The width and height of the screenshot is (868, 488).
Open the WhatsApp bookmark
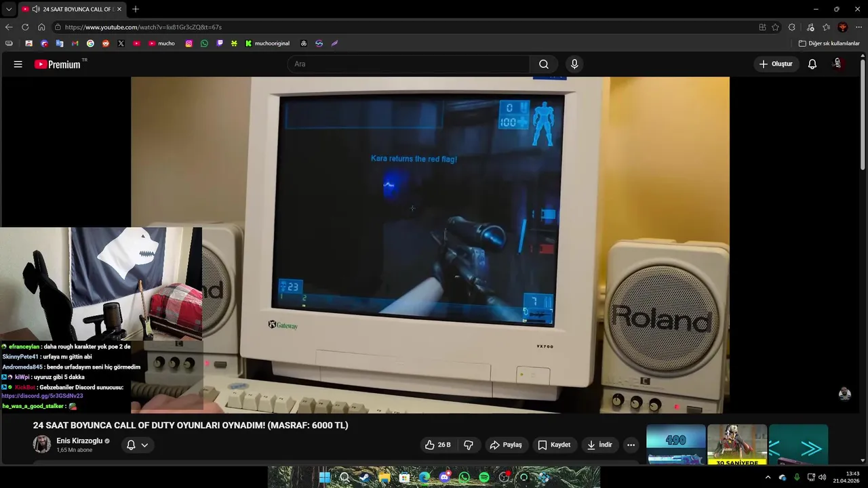[204, 43]
